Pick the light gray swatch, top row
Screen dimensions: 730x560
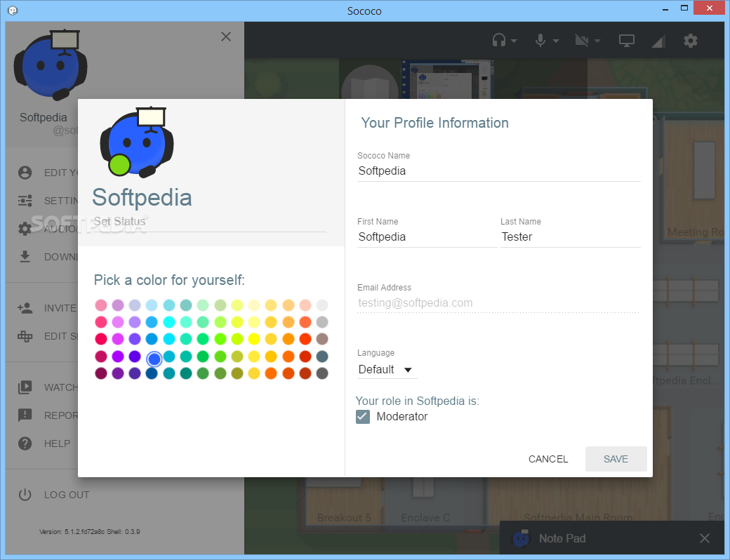pyautogui.click(x=321, y=305)
